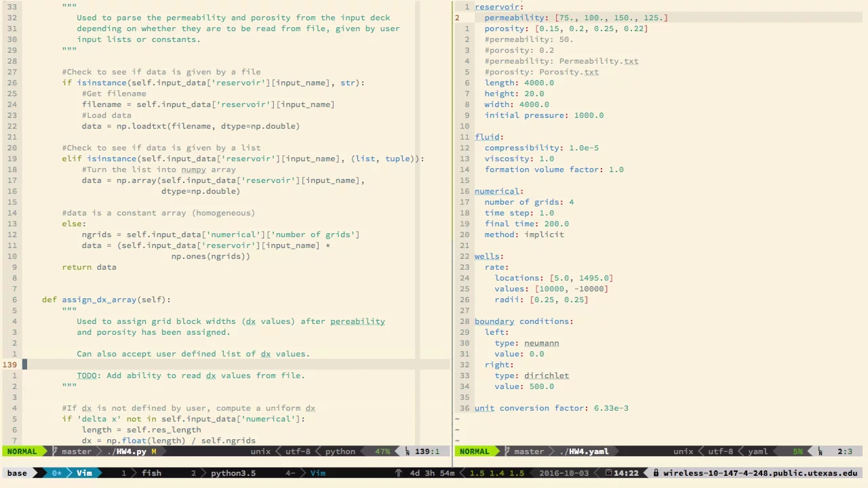868x488 pixels.
Task: Click the line-number icon before 139:1
Action: click(x=407, y=451)
